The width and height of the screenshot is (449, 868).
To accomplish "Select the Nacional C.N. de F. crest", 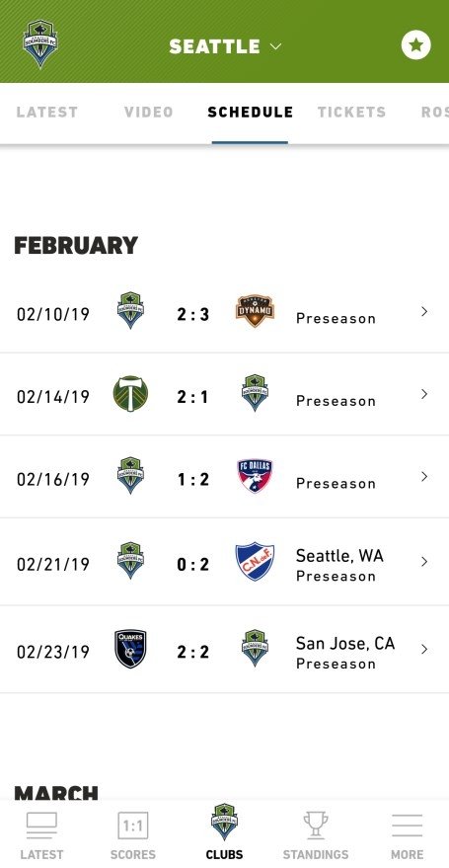I will coord(255,561).
